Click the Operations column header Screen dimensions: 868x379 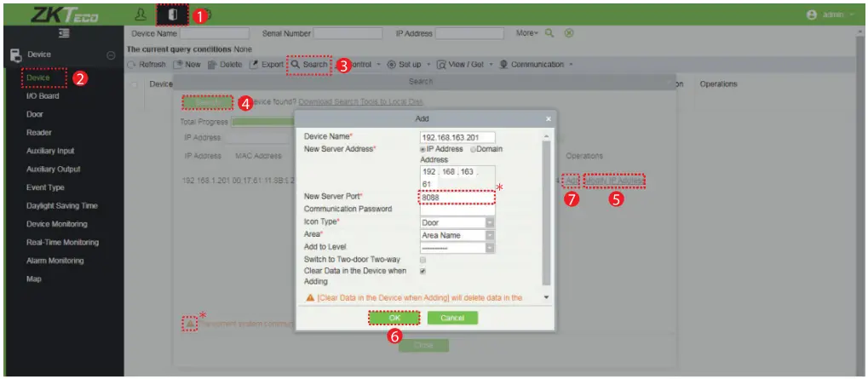point(718,84)
